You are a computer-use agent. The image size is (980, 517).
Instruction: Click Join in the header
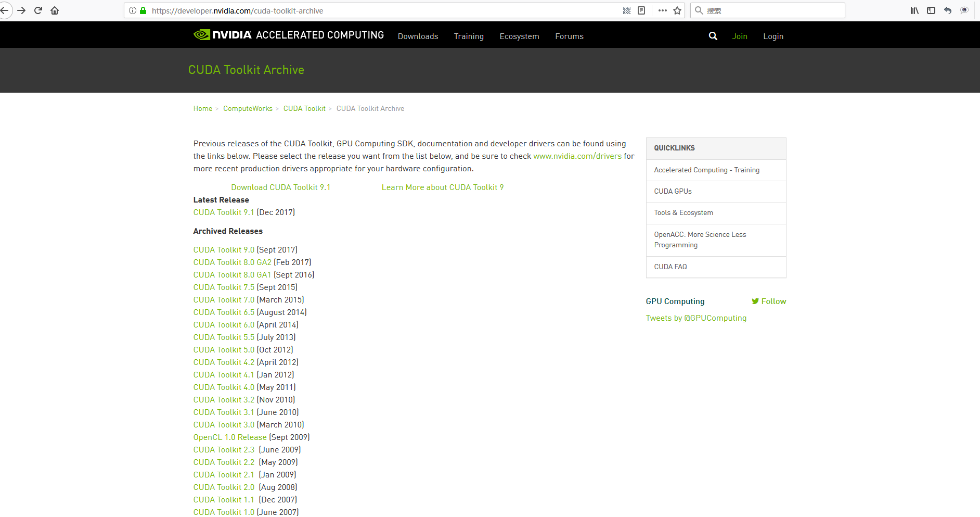[x=740, y=36]
